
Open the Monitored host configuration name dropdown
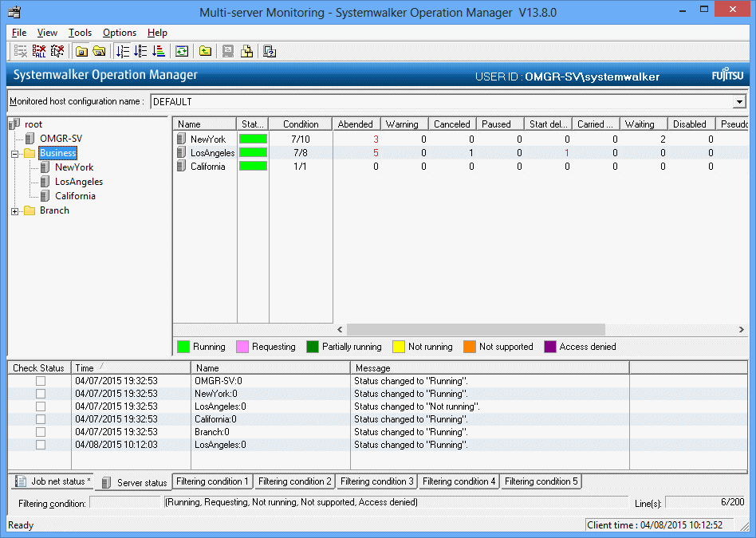click(x=739, y=102)
